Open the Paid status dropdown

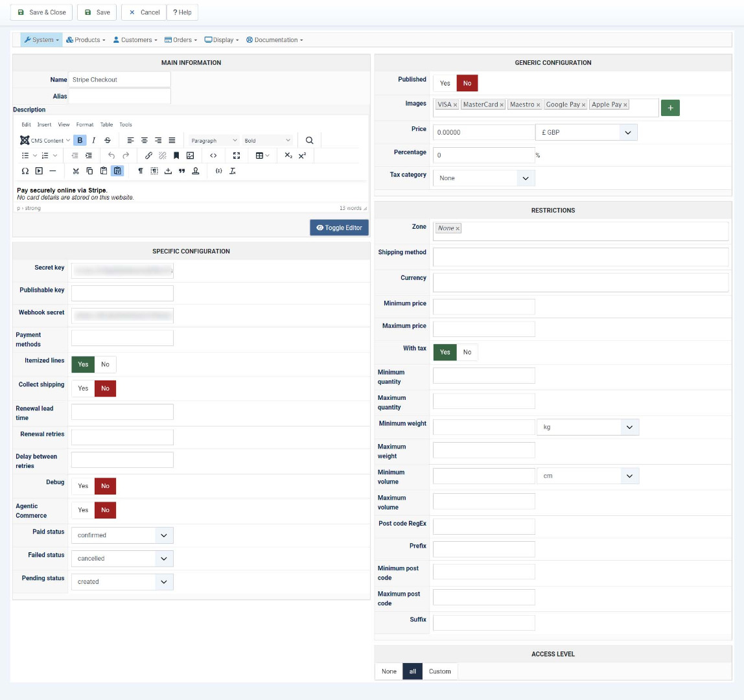(x=122, y=535)
